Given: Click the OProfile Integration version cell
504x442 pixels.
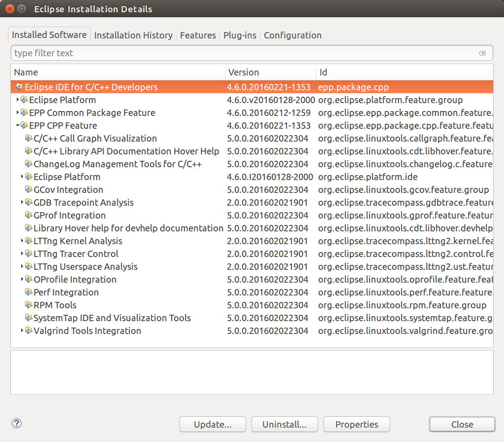Looking at the screenshot, I should pos(267,279).
